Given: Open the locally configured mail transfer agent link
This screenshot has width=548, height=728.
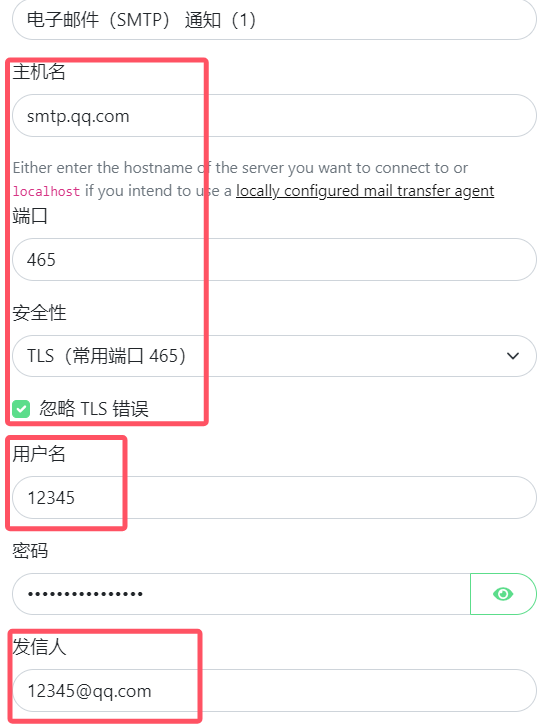Looking at the screenshot, I should (x=365, y=191).
